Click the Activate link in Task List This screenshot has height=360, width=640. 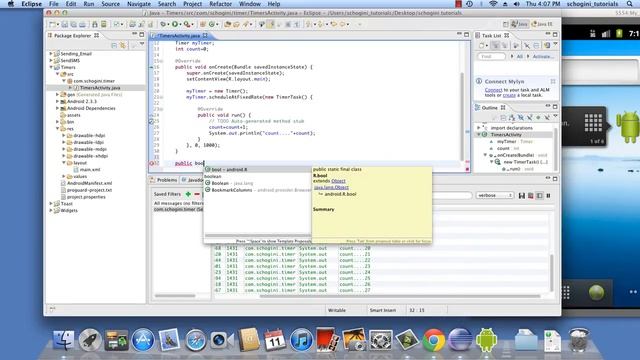tap(543, 56)
